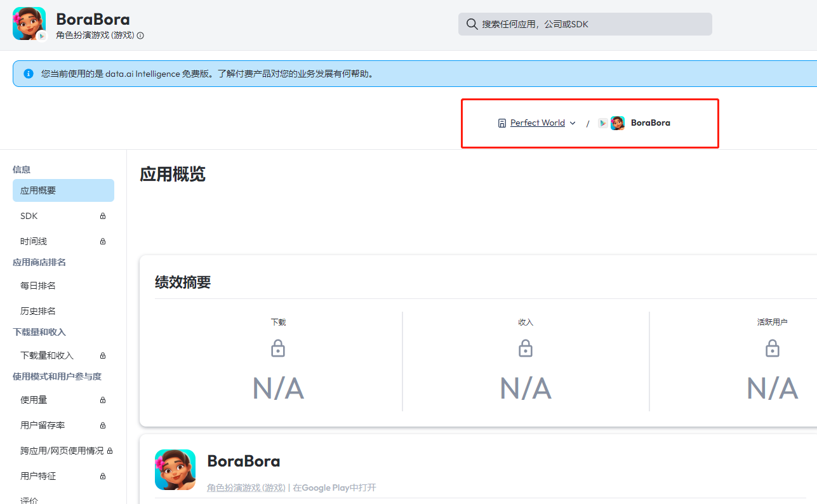Open 时间线 sidebar item
Viewport: 817px width, 504px height.
(x=63, y=241)
